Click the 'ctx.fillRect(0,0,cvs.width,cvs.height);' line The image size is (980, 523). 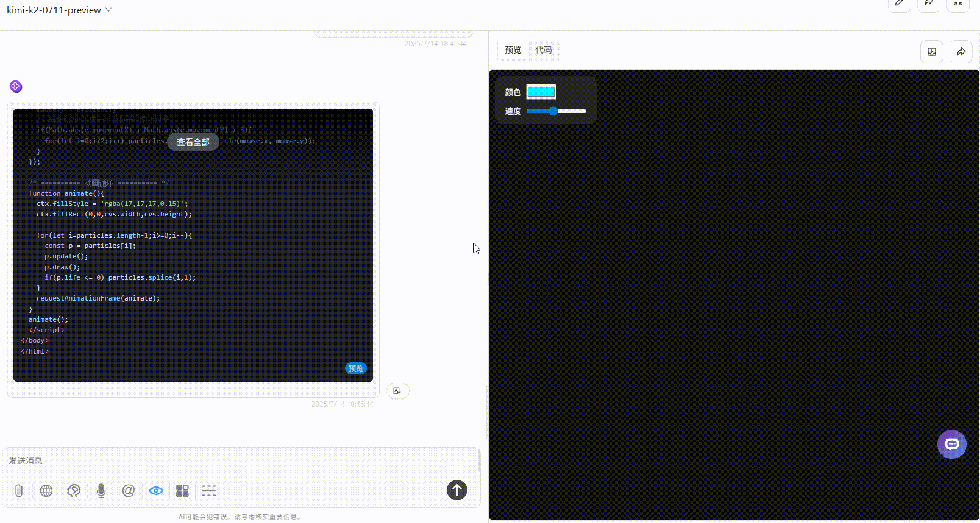114,214
